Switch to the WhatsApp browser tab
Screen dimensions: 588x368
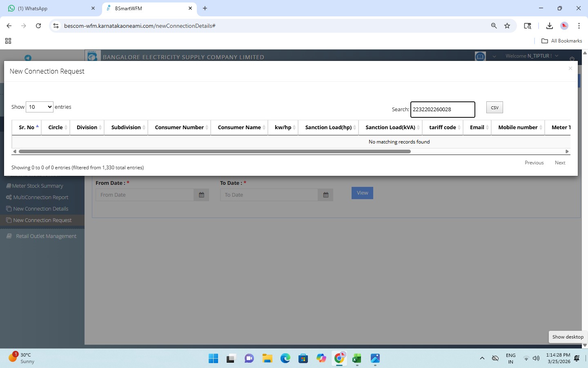51,8
